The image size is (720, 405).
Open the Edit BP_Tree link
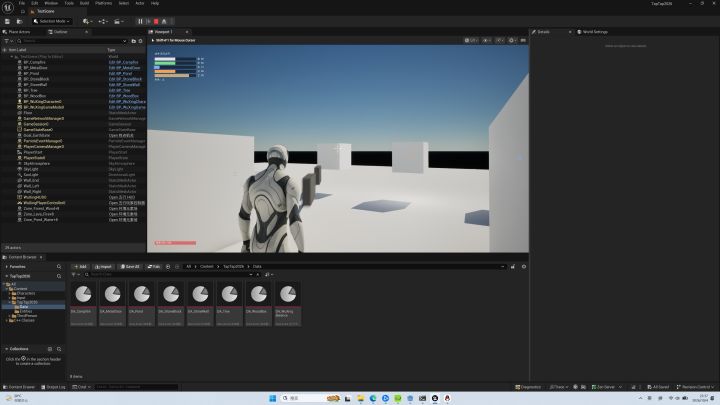tap(119, 90)
